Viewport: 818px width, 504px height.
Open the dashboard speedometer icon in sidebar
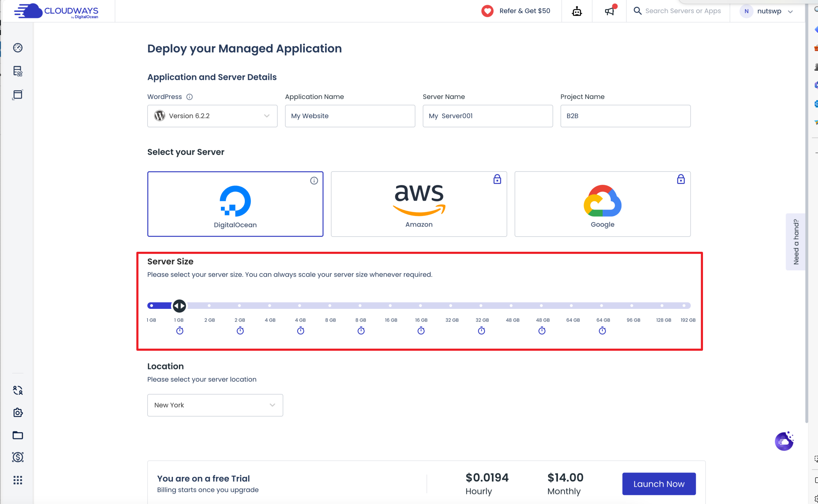point(18,48)
